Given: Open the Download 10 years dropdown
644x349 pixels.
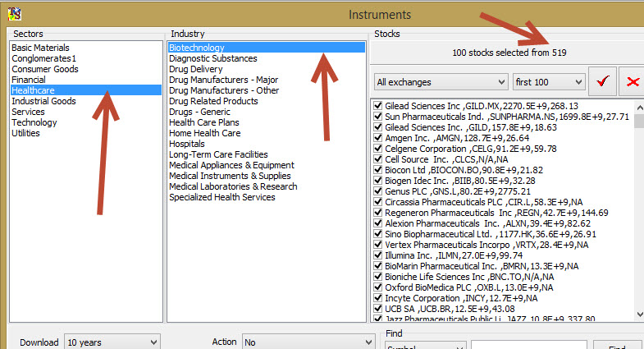Looking at the screenshot, I should (112, 342).
